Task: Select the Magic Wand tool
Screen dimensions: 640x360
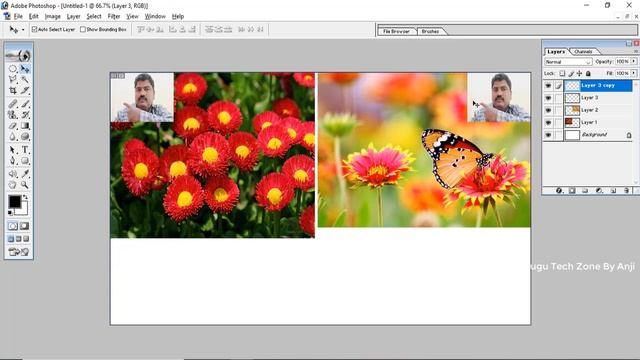Action: click(x=25, y=79)
